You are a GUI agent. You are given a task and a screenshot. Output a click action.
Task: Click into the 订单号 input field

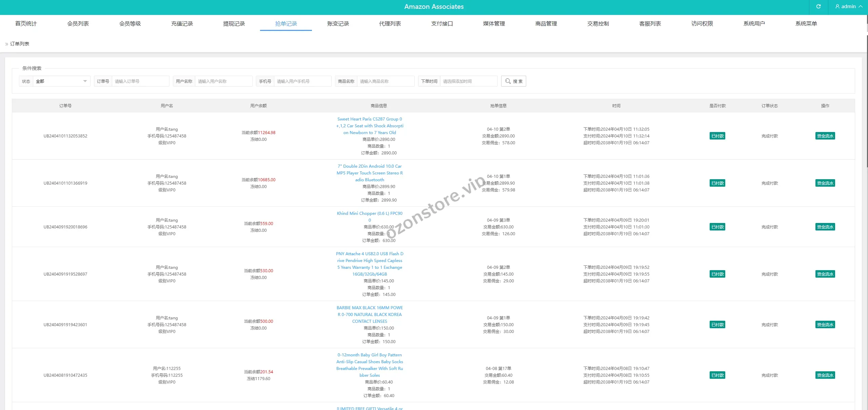pos(140,81)
